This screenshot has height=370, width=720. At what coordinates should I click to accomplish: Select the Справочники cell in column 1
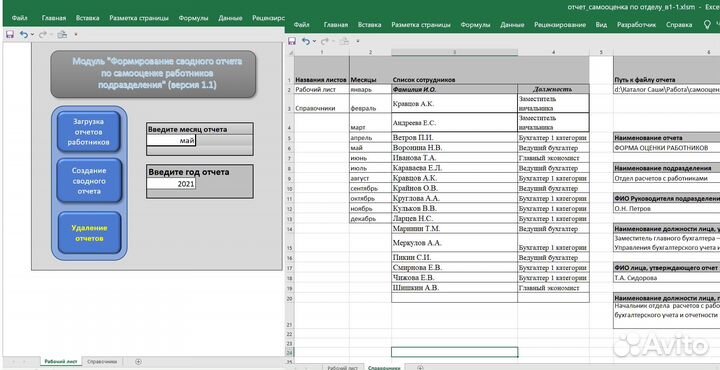tap(321, 103)
